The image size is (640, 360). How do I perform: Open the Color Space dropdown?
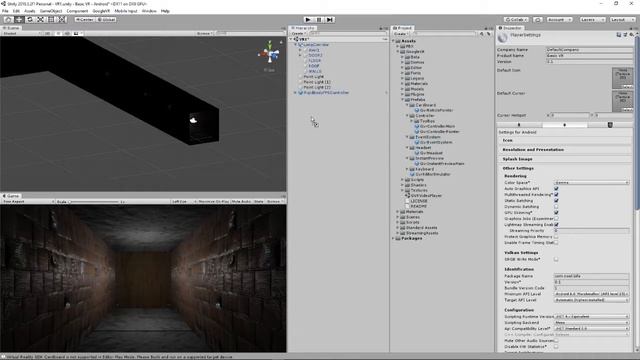coord(591,182)
